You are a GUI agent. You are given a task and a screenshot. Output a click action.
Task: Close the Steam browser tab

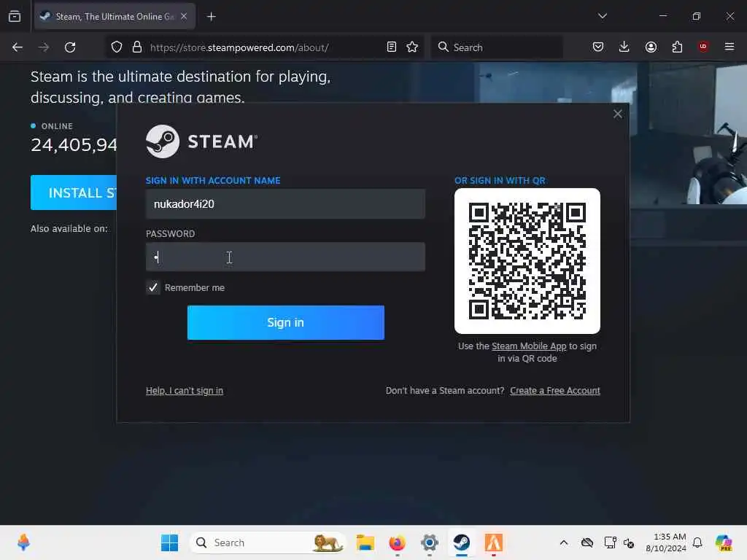tap(184, 16)
